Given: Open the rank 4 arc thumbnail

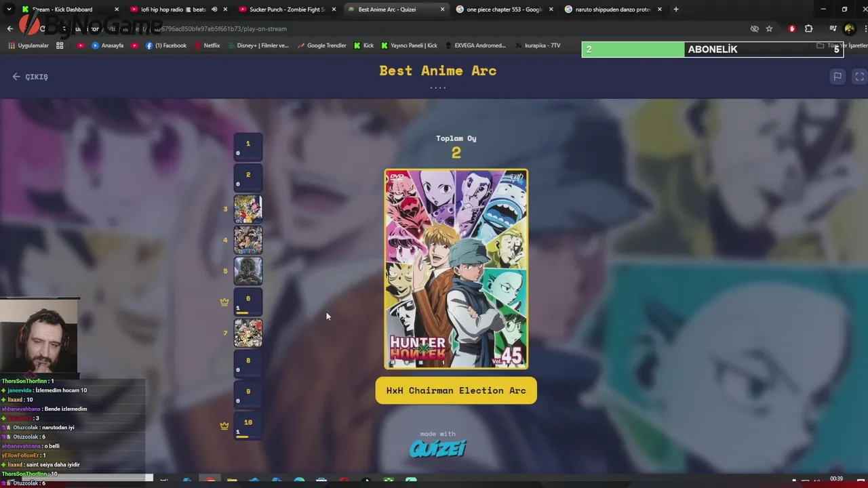Looking at the screenshot, I should coord(248,240).
